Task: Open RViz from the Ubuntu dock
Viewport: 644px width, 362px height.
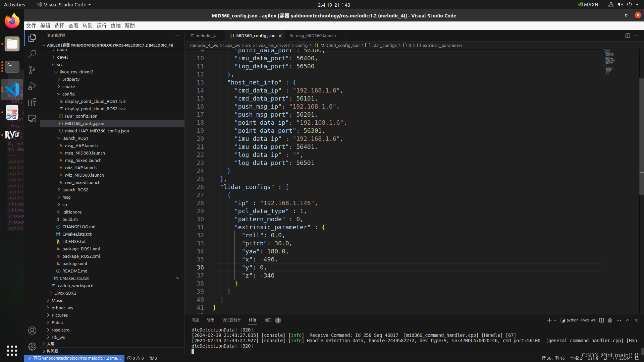Action: (x=12, y=135)
